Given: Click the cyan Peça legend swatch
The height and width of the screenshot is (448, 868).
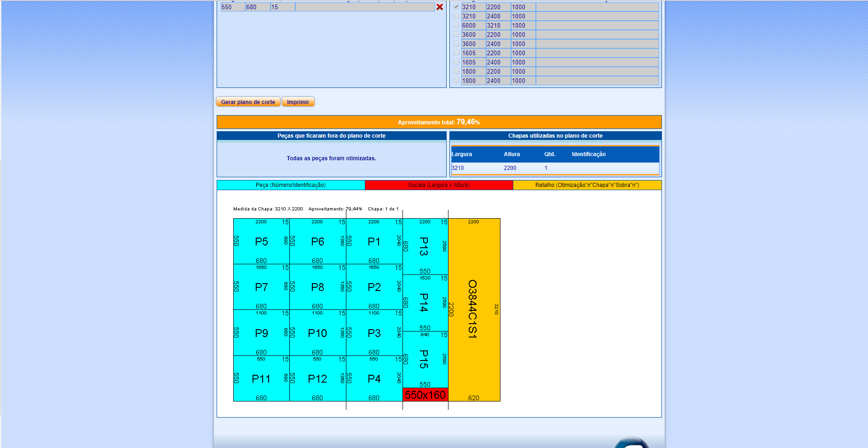Looking at the screenshot, I should pos(290,185).
